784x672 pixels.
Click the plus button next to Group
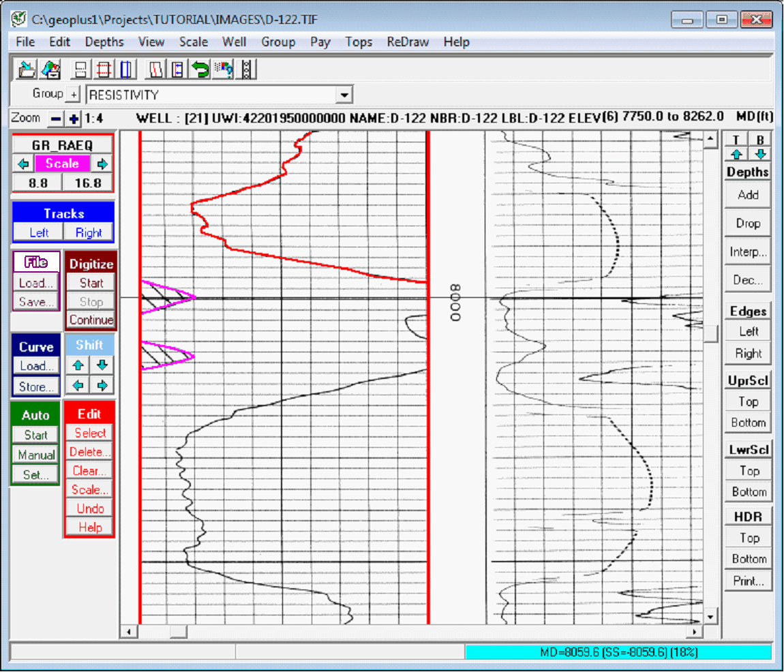point(73,94)
